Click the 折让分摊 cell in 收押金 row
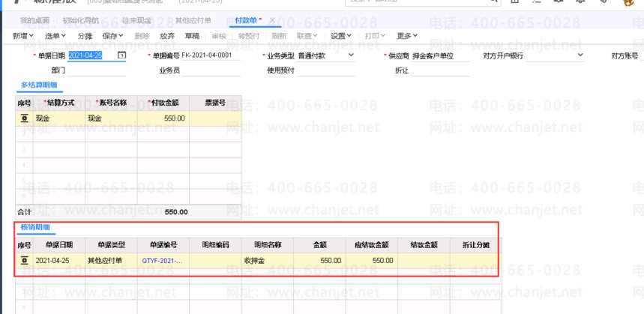Viewport: 644px width, 314px height. [x=475, y=261]
